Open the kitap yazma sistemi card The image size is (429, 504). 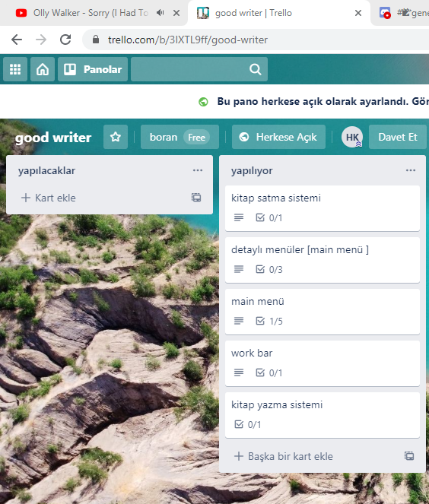[323, 415]
